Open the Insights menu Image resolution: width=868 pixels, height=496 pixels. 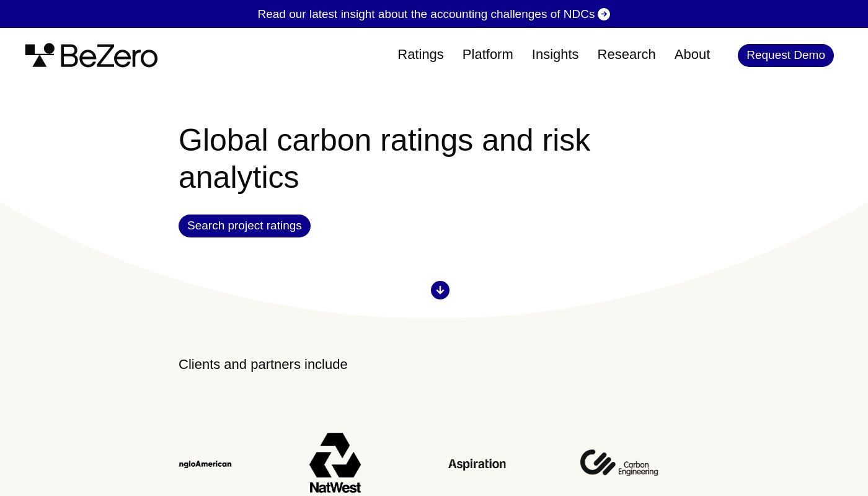(x=555, y=55)
